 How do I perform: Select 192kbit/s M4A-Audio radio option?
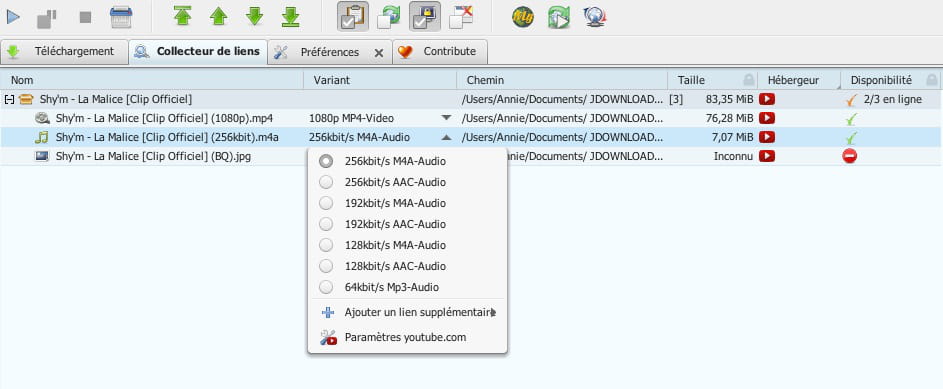click(326, 203)
